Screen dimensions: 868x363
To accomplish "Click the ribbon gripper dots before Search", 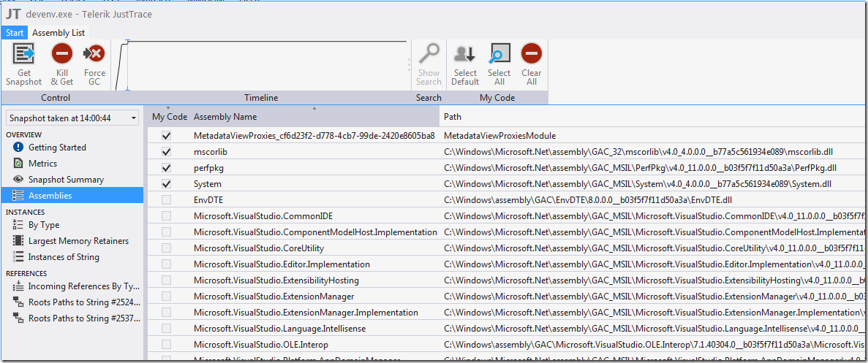I will point(410,65).
